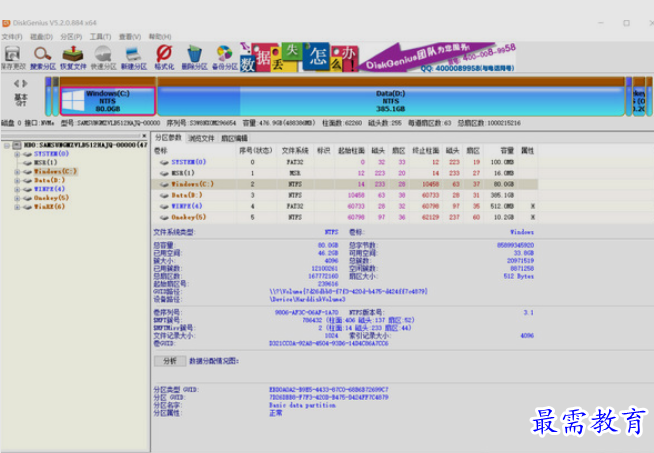Select WINPE(4) in the disk tree

(49, 189)
